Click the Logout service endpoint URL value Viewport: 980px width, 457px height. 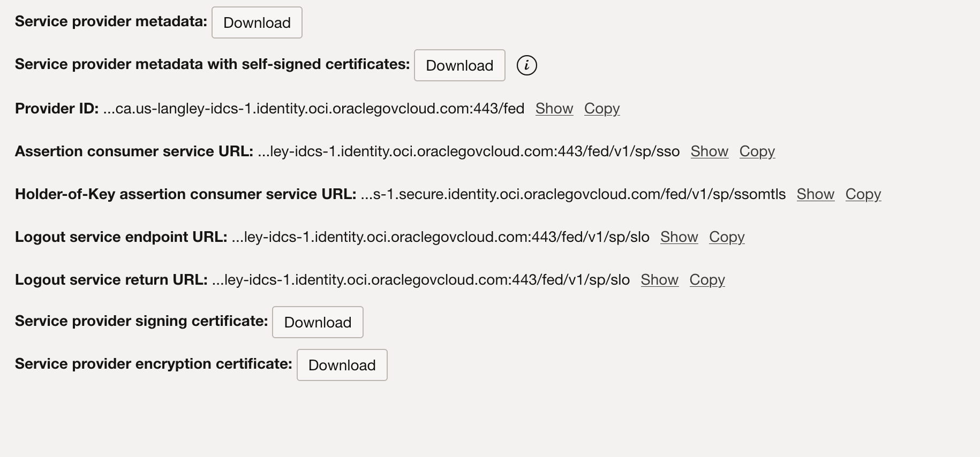441,237
